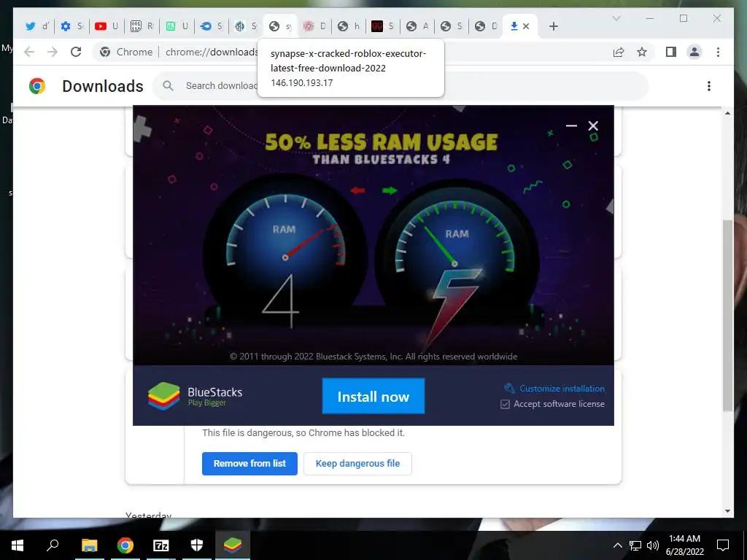Viewport: 747px width, 560px height.
Task: Toggle Accept software license checkbox
Action: [505, 404]
